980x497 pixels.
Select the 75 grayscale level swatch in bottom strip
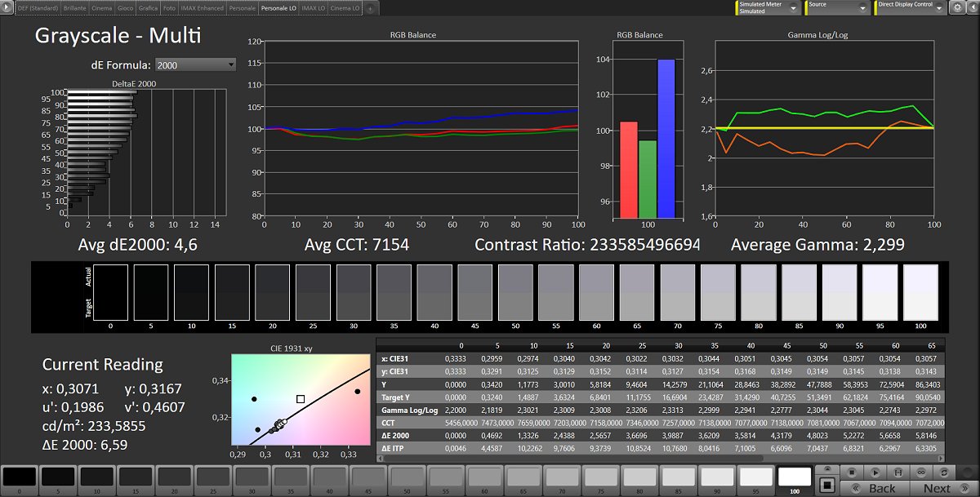coord(600,479)
